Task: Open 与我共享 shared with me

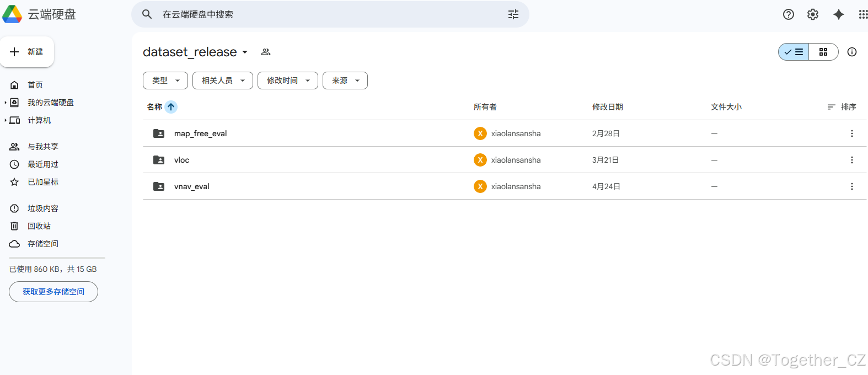Action: pyautogui.click(x=43, y=147)
